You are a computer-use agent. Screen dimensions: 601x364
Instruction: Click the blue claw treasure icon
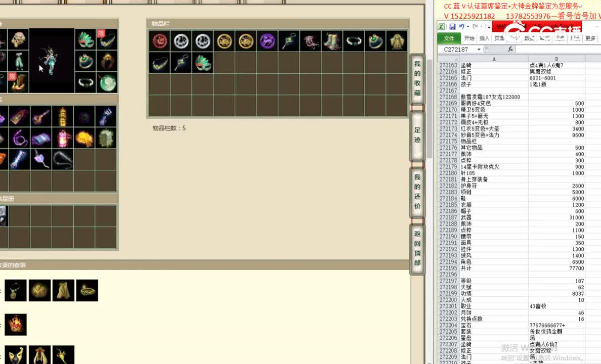click(106, 117)
